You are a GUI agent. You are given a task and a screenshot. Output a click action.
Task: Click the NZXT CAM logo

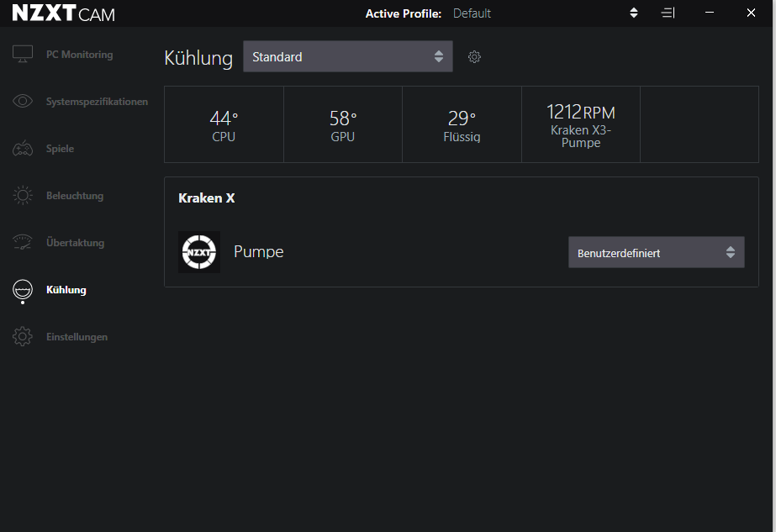click(63, 13)
